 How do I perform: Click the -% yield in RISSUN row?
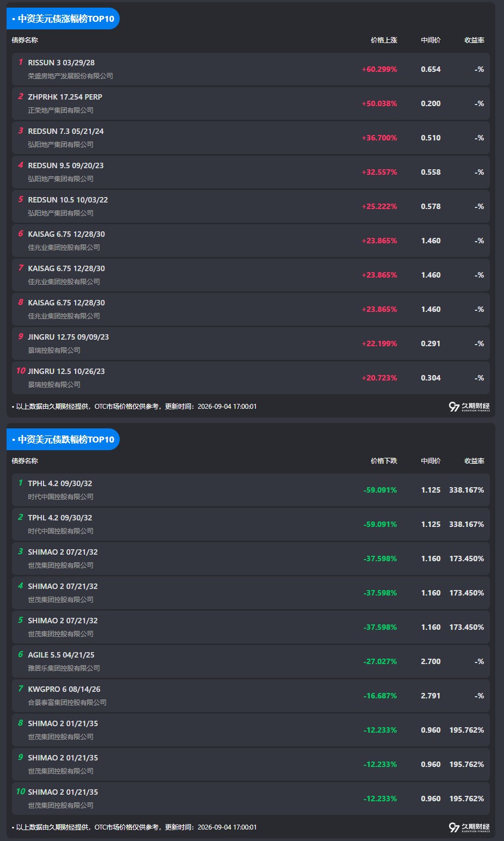(x=479, y=70)
